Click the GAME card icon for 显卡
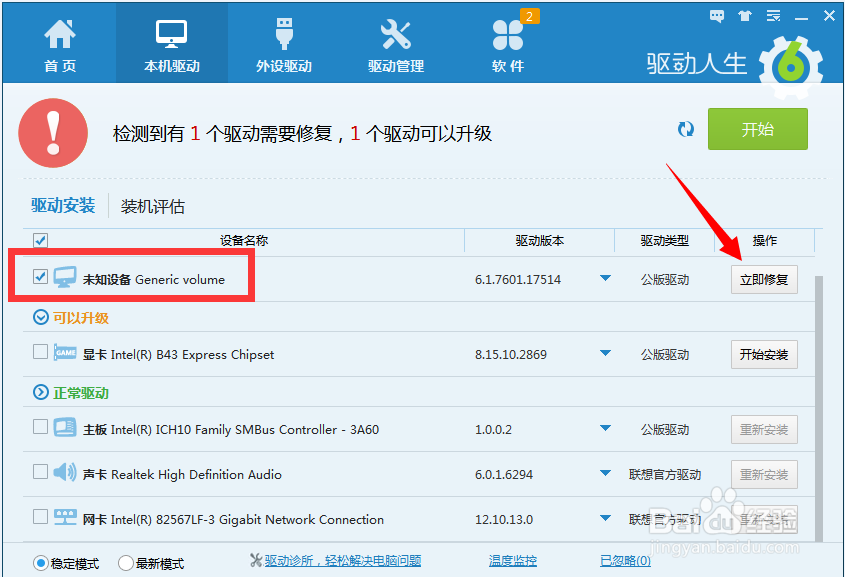Viewport: 845px width, 577px height. coord(65,353)
